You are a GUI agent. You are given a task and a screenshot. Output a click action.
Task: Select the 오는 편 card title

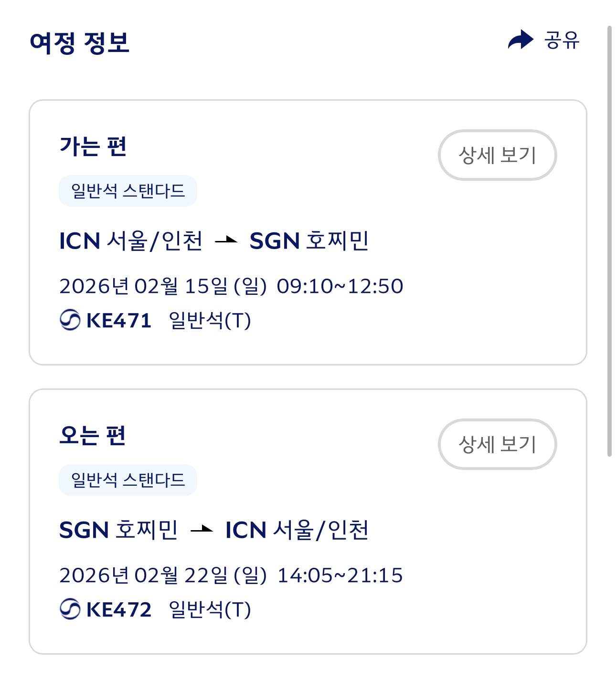point(93,435)
